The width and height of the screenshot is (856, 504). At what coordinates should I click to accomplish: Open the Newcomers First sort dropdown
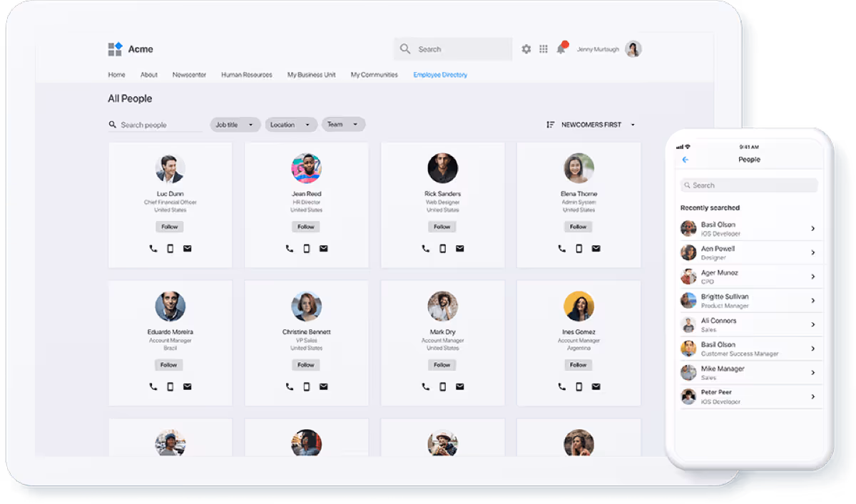coord(591,125)
